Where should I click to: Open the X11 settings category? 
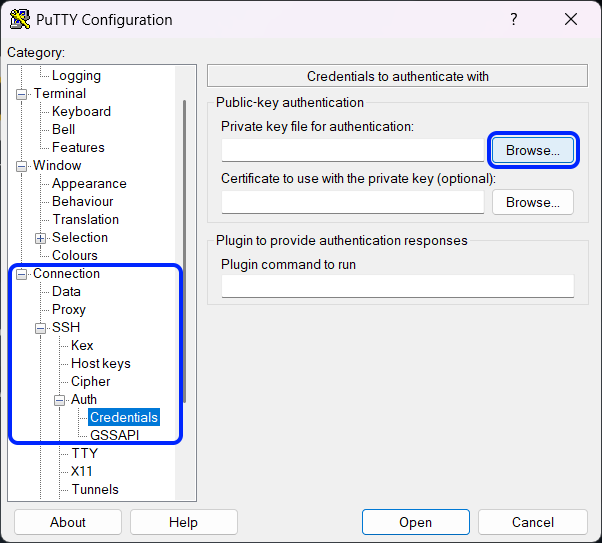click(x=82, y=472)
